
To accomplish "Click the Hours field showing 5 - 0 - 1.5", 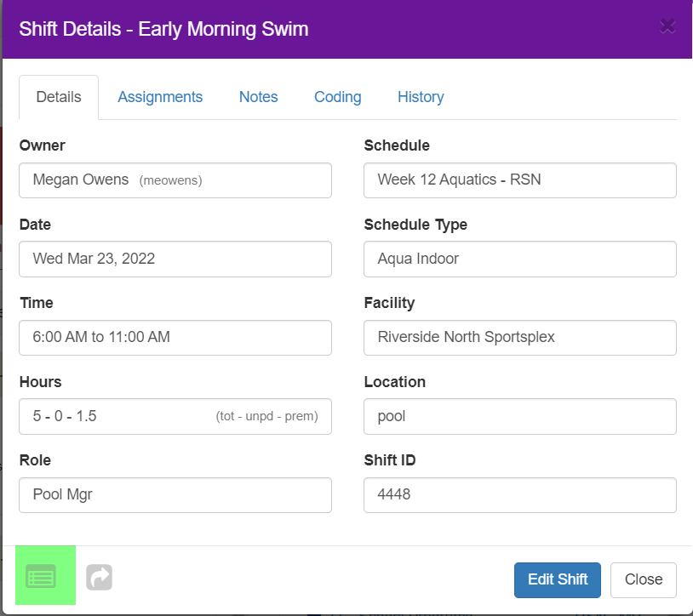I will pyautogui.click(x=175, y=416).
